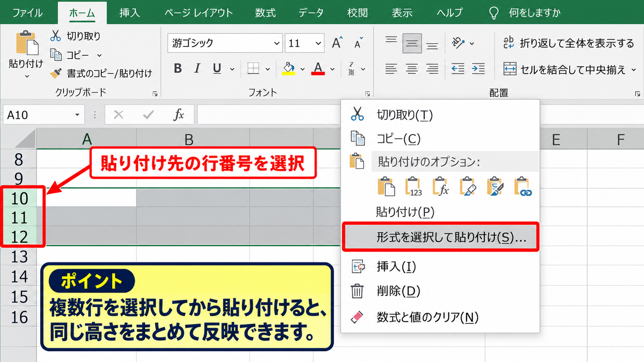
Task: Click the Cut (切り取り) scissors icon in ribbon
Action: coord(55,36)
